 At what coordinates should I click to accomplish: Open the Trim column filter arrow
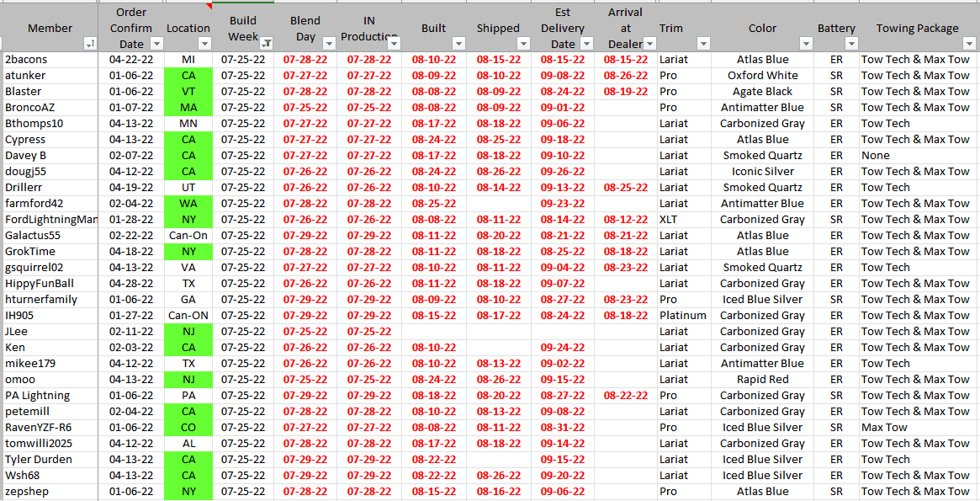[703, 44]
